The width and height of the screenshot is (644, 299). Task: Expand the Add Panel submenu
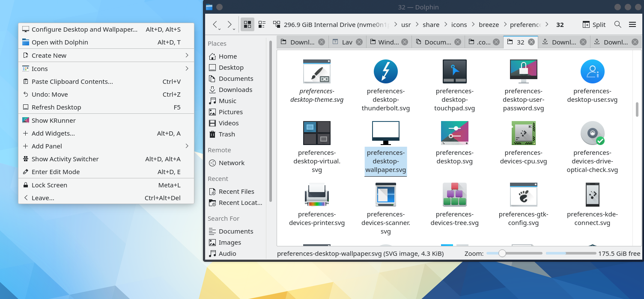[106, 146]
